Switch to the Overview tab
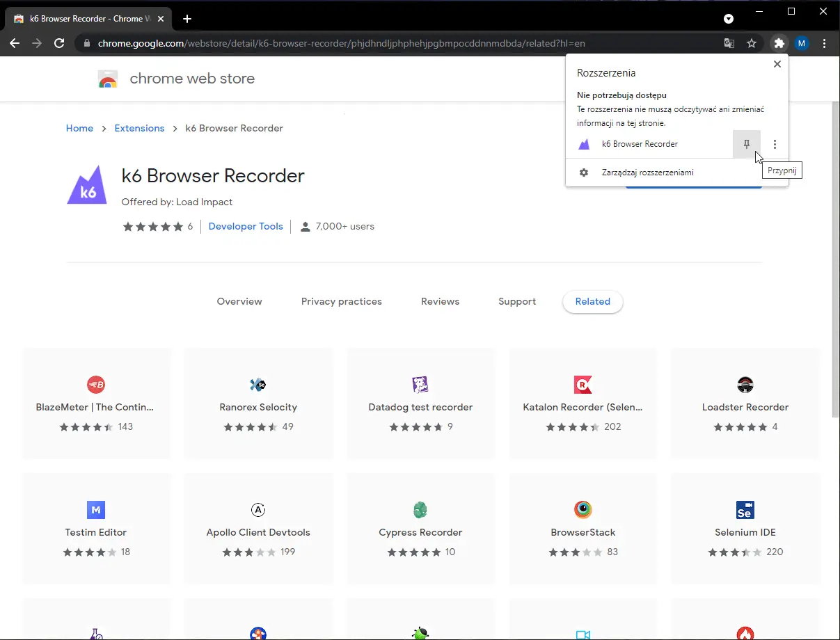This screenshot has height=640, width=840. tap(239, 301)
